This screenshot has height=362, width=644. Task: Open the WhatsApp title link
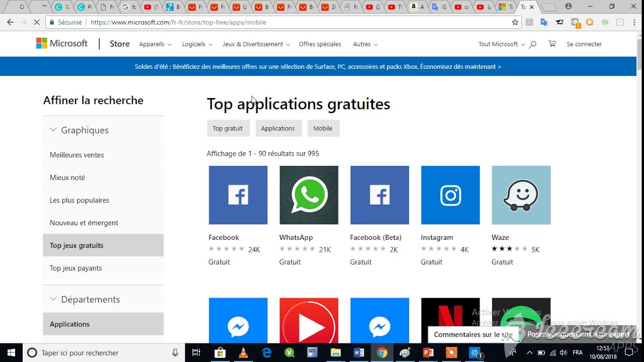pyautogui.click(x=296, y=237)
